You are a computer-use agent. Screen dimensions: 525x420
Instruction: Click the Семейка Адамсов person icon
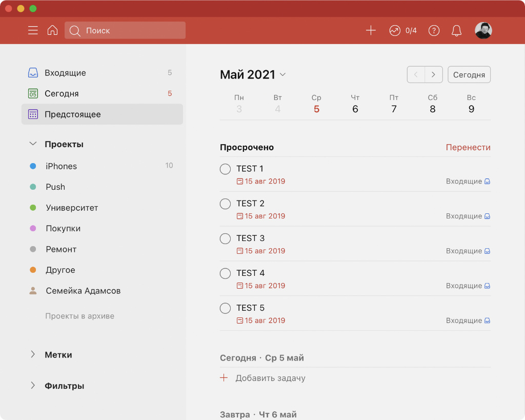click(x=33, y=291)
